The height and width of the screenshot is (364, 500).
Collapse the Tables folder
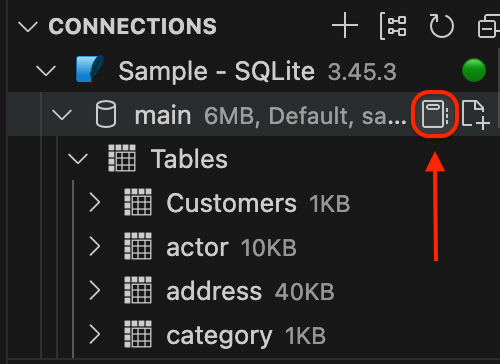click(78, 159)
